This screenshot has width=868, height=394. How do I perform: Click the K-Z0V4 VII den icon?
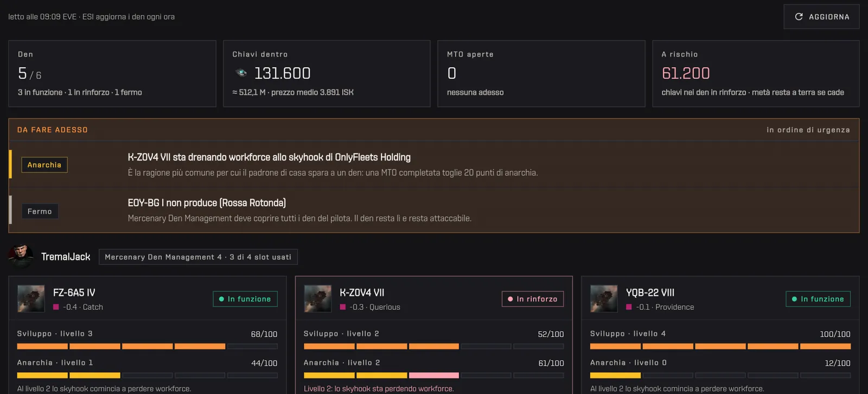coord(317,298)
